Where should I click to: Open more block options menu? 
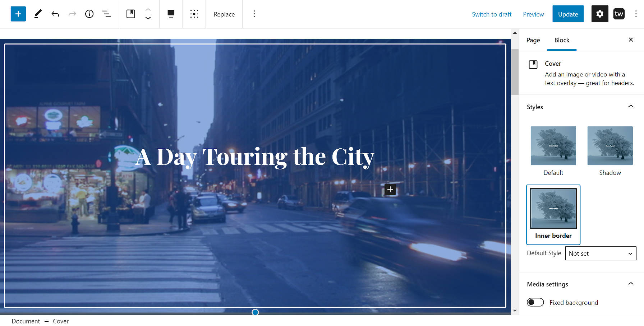254,14
